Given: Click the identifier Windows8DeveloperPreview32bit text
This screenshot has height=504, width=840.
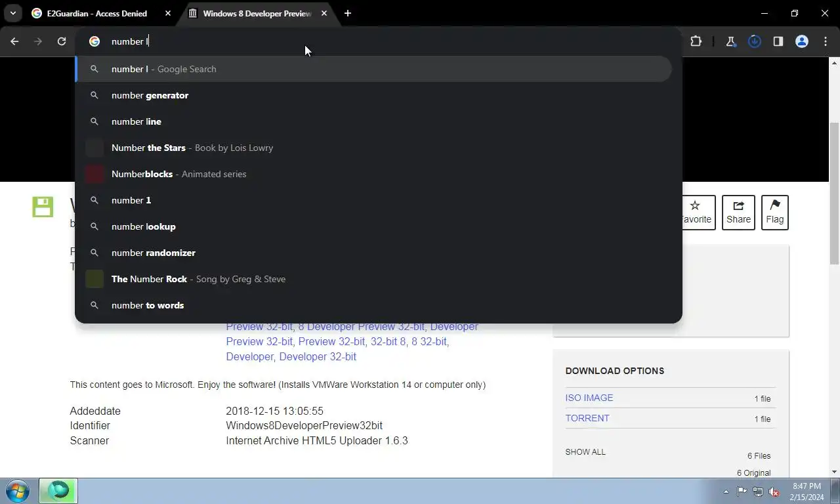Looking at the screenshot, I should click(x=304, y=426).
